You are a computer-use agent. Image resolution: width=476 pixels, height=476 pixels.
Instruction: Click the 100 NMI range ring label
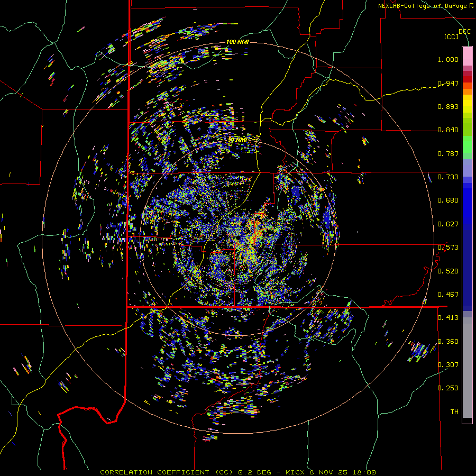pos(237,42)
